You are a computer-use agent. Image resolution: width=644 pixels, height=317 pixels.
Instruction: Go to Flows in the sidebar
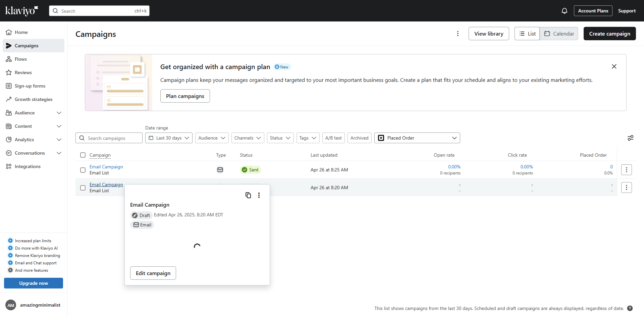point(21,59)
